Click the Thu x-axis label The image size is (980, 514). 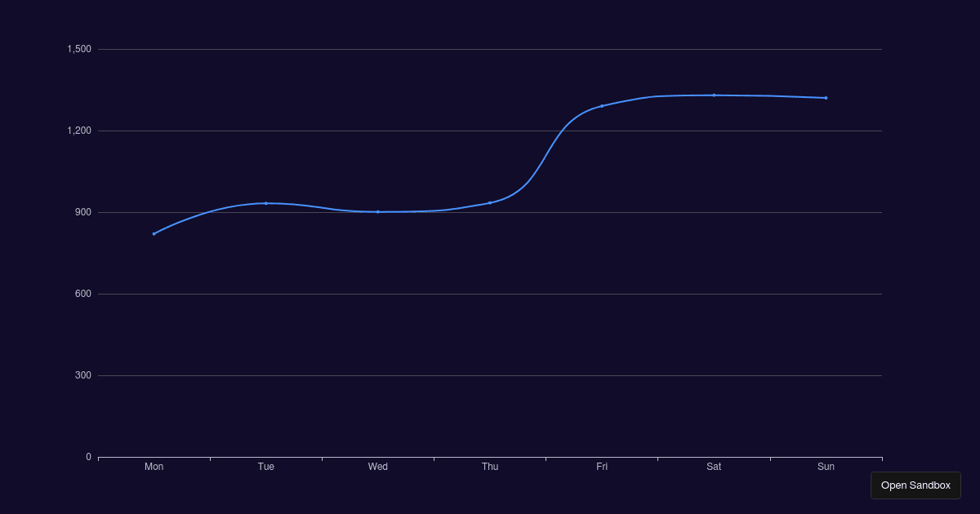pos(490,467)
